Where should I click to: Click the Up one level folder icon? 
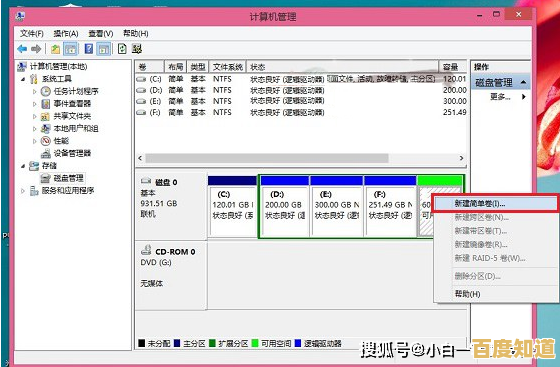[x=55, y=49]
